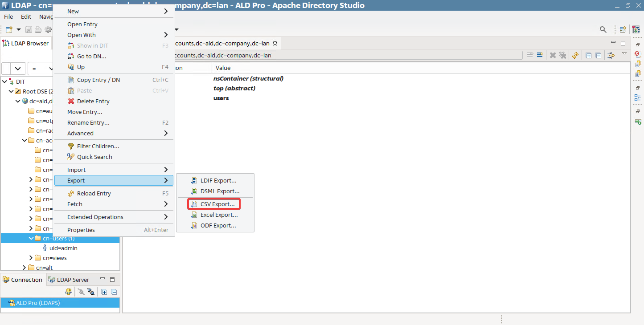The width and height of the screenshot is (644, 325).
Task: Expand the Advanced submenu
Action: coord(114,133)
